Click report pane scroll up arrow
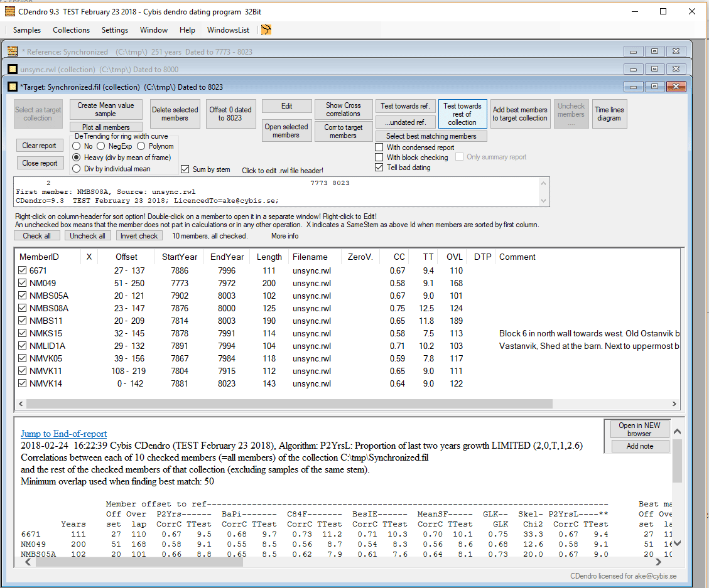Screen dimensions: 709x588 click(x=677, y=432)
